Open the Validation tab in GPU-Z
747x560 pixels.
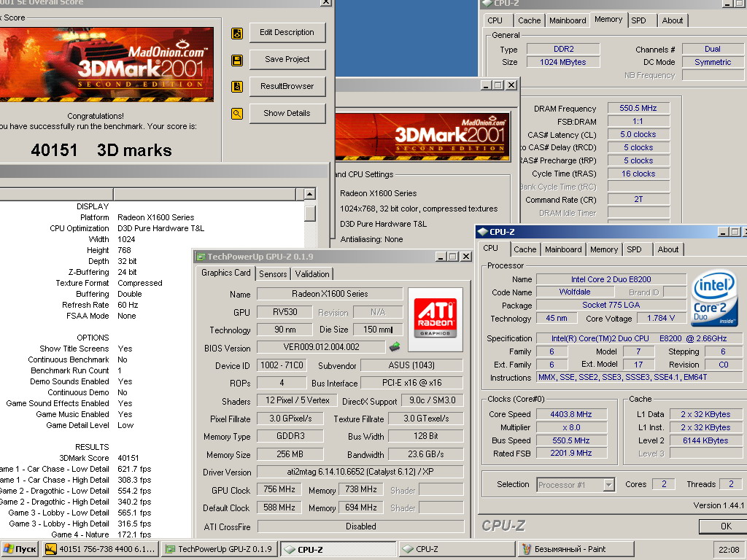[x=312, y=274]
